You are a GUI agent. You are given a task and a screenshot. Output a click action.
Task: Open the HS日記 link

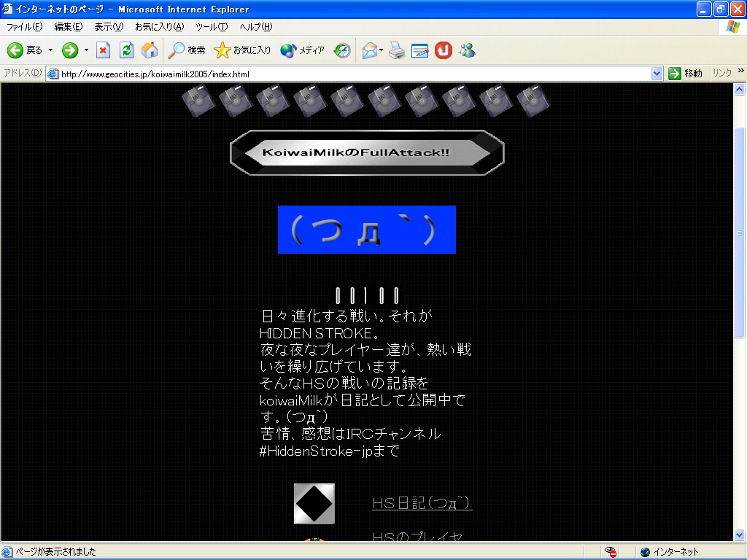[422, 503]
